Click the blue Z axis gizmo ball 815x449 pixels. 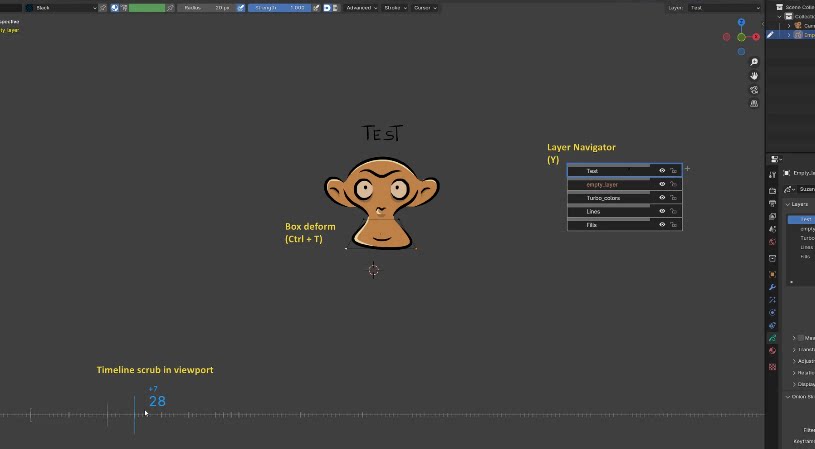pos(741,22)
